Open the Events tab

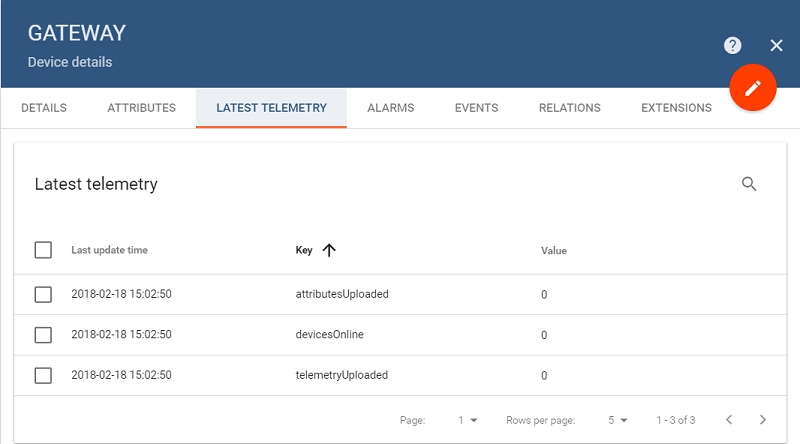coord(476,108)
